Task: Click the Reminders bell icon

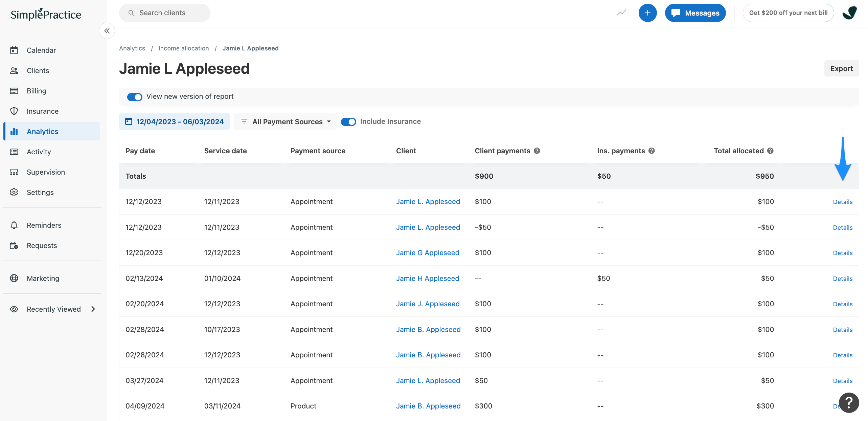Action: pyautogui.click(x=14, y=225)
